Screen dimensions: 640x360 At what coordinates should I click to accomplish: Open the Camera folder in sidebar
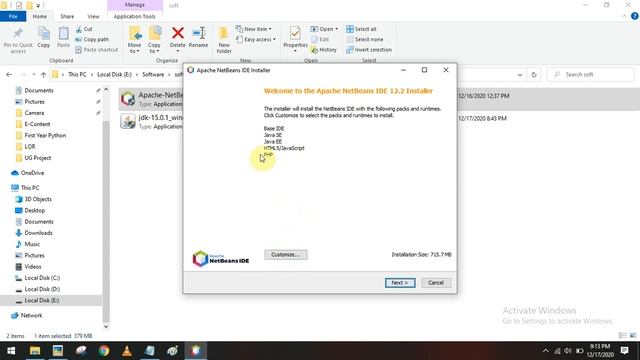click(x=34, y=113)
